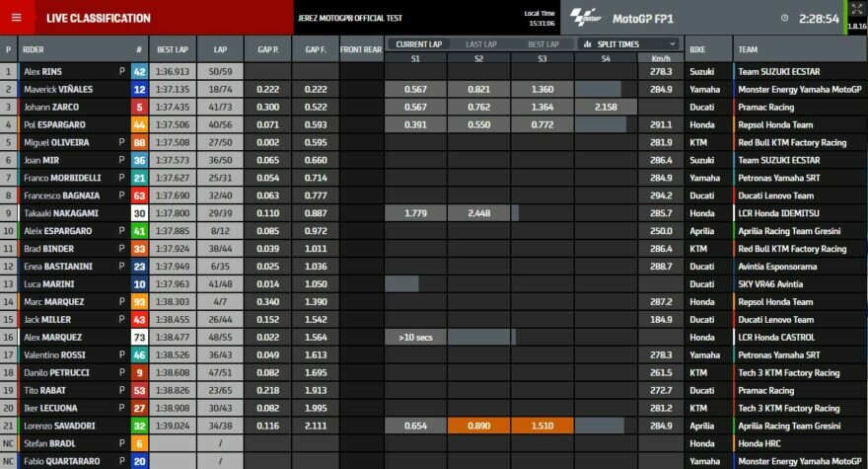Switch to the Current Lap tab

point(418,43)
